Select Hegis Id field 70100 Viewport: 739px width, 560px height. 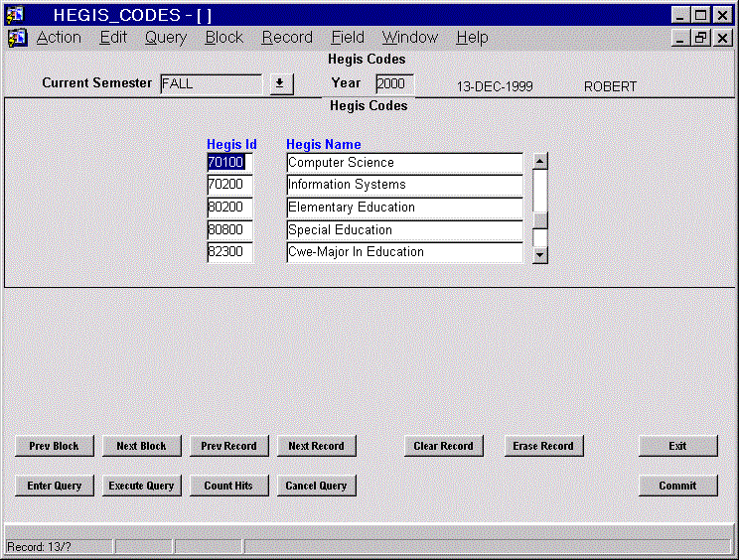(x=230, y=163)
